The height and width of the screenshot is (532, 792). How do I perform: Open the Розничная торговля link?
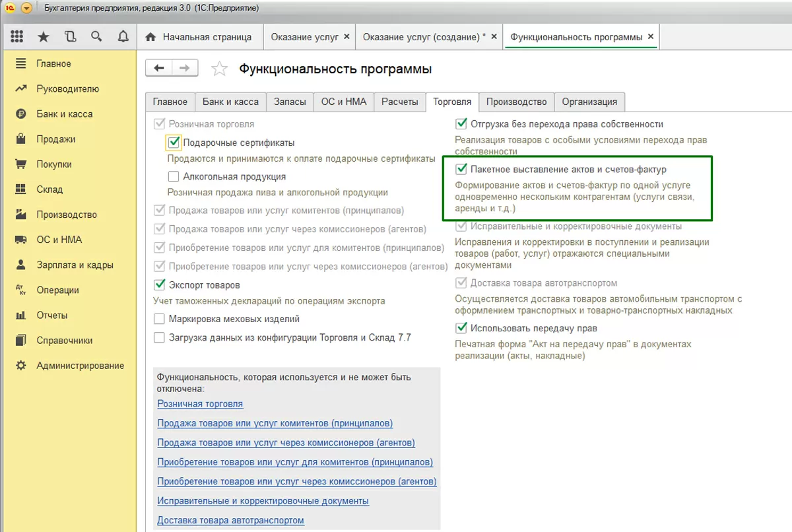[200, 403]
